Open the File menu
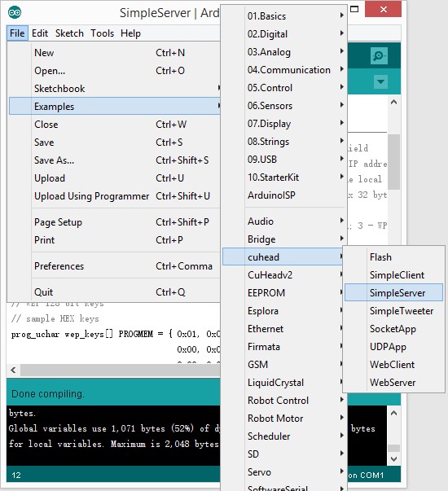448x491 pixels. [x=17, y=33]
